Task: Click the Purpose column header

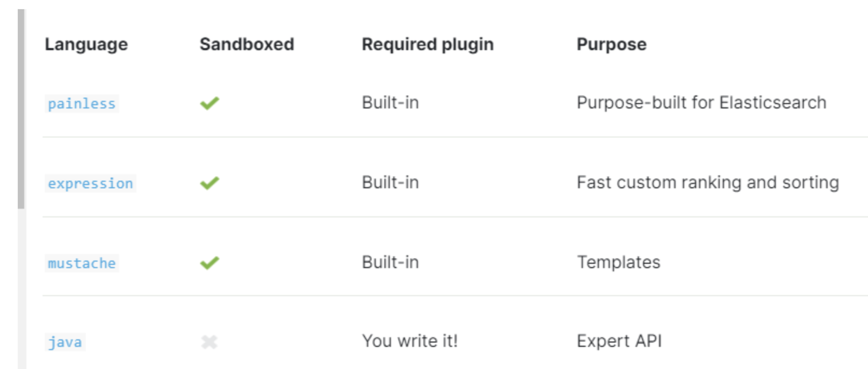Action: (x=611, y=45)
